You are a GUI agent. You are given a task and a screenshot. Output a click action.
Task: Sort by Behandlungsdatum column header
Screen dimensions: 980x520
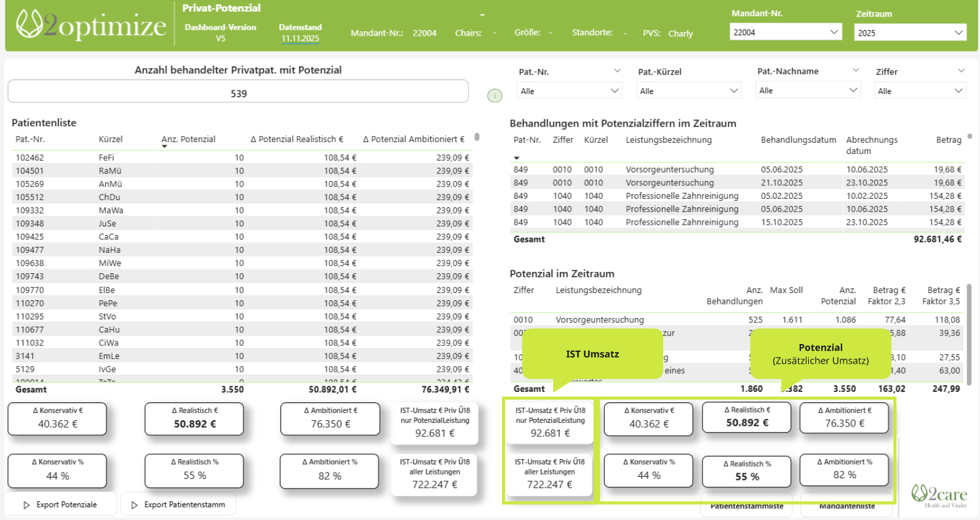click(x=798, y=140)
